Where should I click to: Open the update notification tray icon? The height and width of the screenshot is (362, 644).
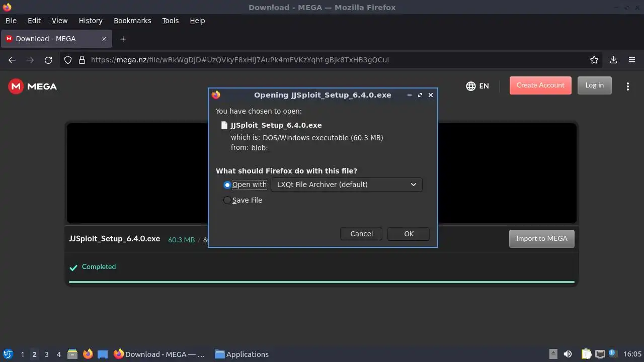[613, 353]
